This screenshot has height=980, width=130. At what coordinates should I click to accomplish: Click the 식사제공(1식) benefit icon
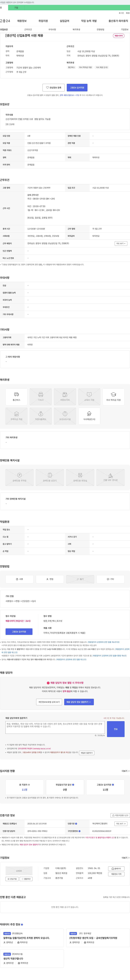coord(89,416)
